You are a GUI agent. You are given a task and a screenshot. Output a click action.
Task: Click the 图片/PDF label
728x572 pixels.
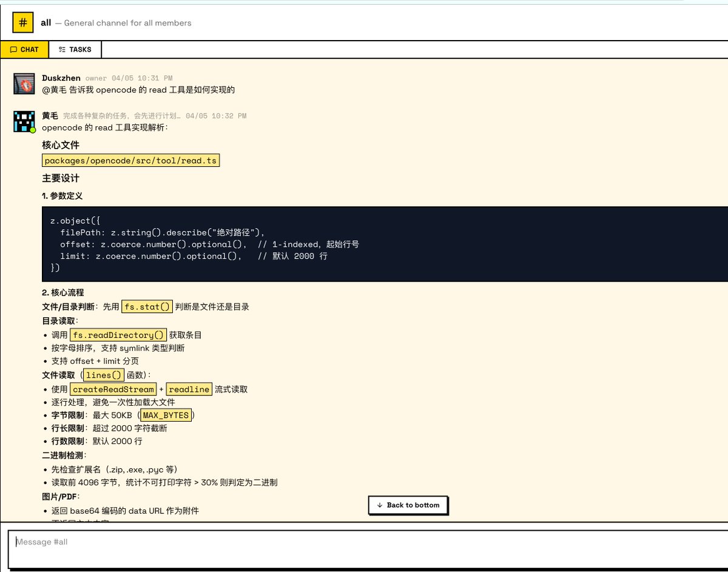coord(61,497)
